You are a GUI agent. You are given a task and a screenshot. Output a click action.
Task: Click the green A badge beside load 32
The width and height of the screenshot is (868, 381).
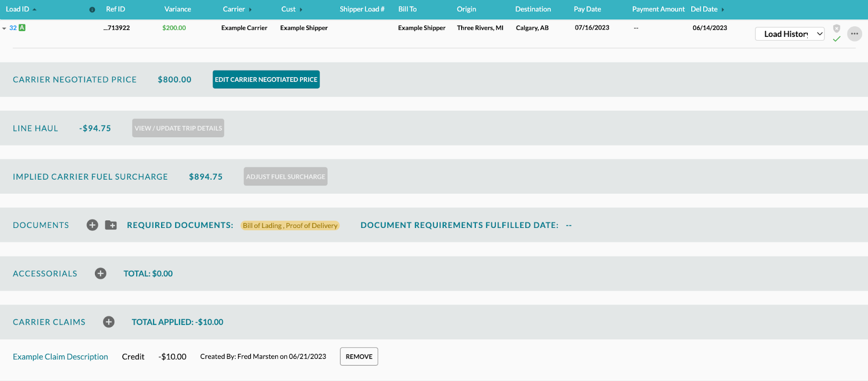pyautogui.click(x=22, y=28)
